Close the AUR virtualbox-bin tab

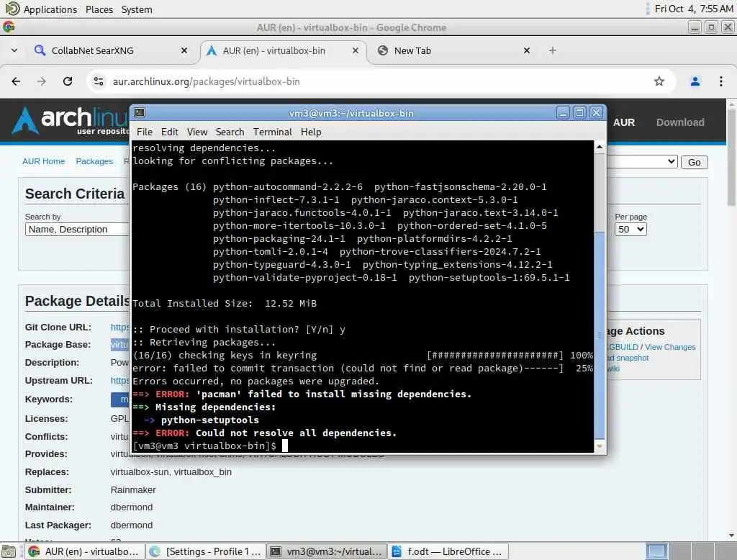356,50
